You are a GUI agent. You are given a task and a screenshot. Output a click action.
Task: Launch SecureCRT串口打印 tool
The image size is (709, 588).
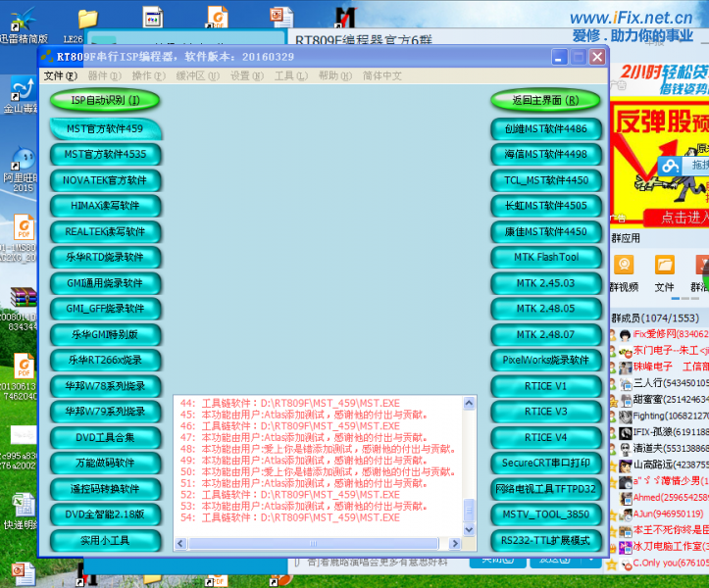[x=546, y=463]
